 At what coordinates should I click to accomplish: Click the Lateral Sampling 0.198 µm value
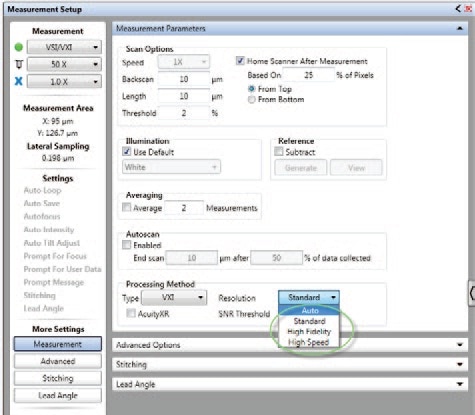coord(58,158)
